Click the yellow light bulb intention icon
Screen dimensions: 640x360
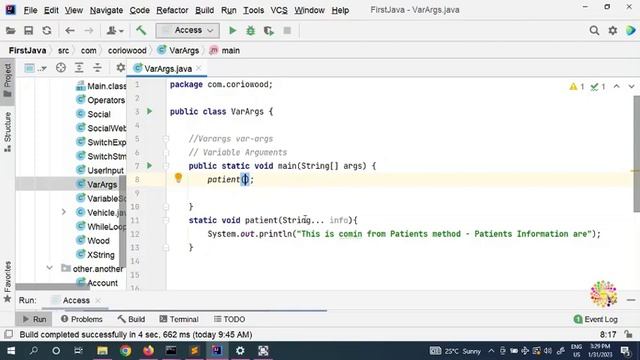point(178,178)
